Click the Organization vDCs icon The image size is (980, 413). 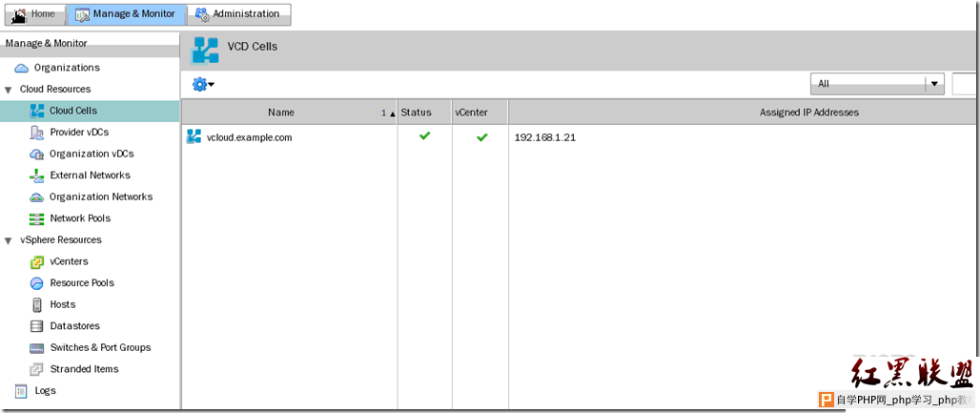click(37, 154)
